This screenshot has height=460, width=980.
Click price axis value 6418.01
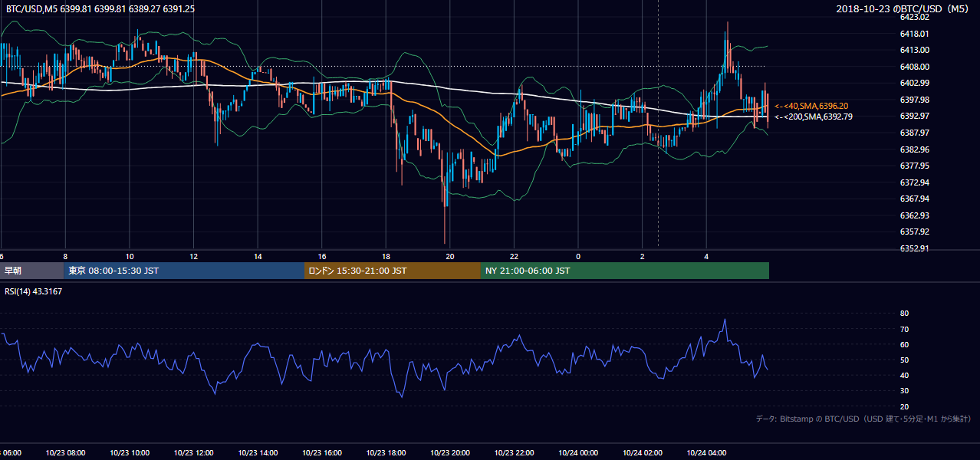(x=915, y=34)
